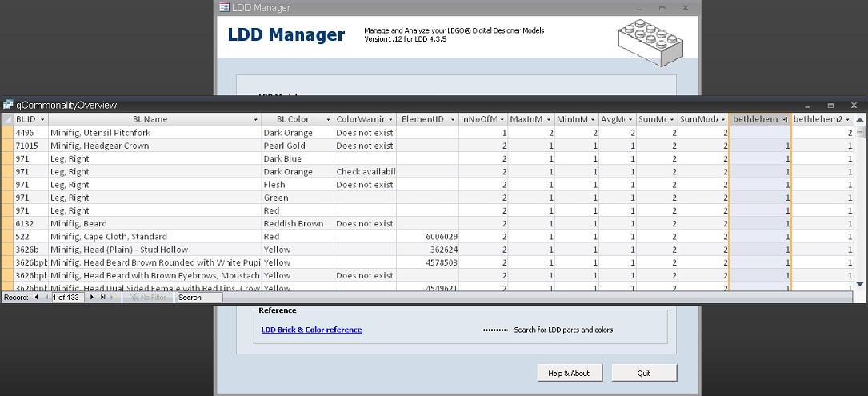This screenshot has height=396, width=868.
Task: Click the LEGO brick logo image
Action: pyautogui.click(x=650, y=42)
